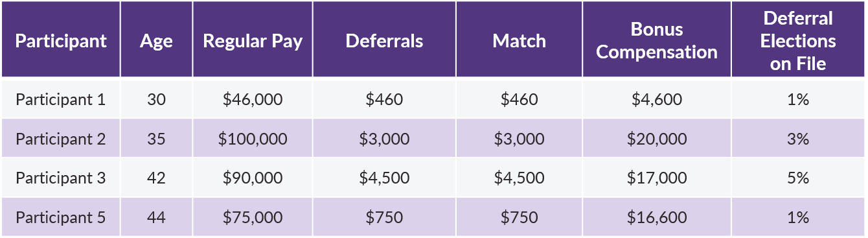Click Deferral Elections on File header
Screen dimensions: 868x238
point(798,41)
